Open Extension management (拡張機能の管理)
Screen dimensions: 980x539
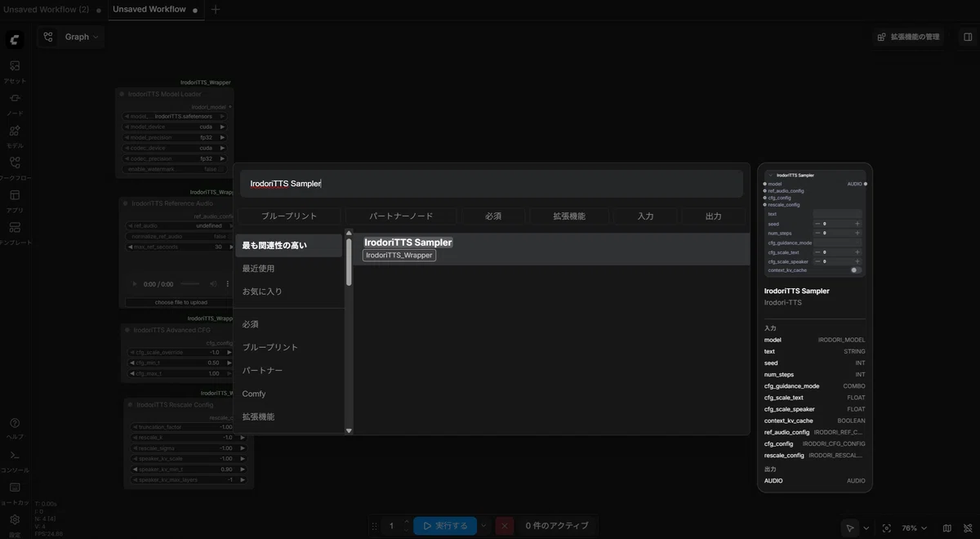point(907,37)
